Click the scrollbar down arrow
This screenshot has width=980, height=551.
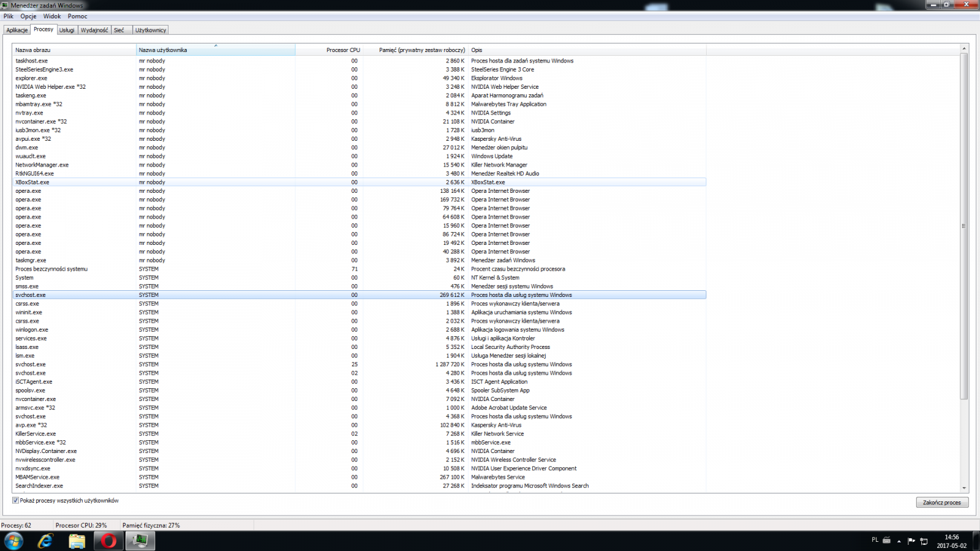pos(964,489)
